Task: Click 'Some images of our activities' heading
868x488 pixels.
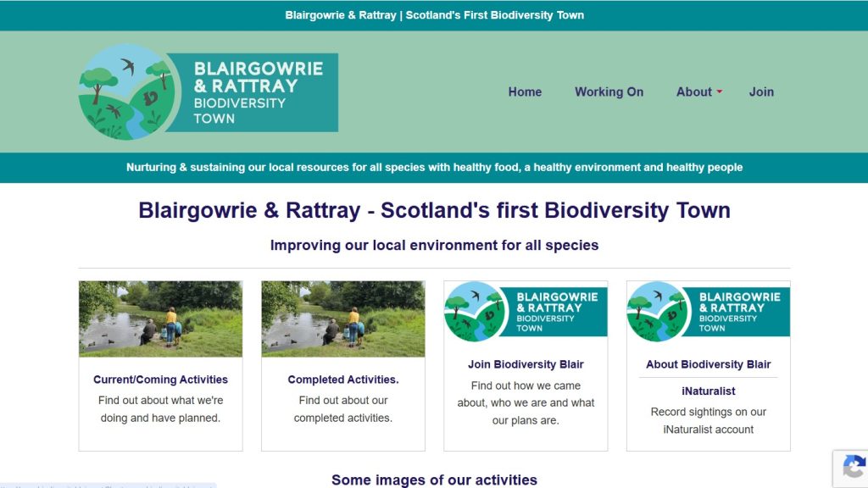Action: [x=435, y=480]
